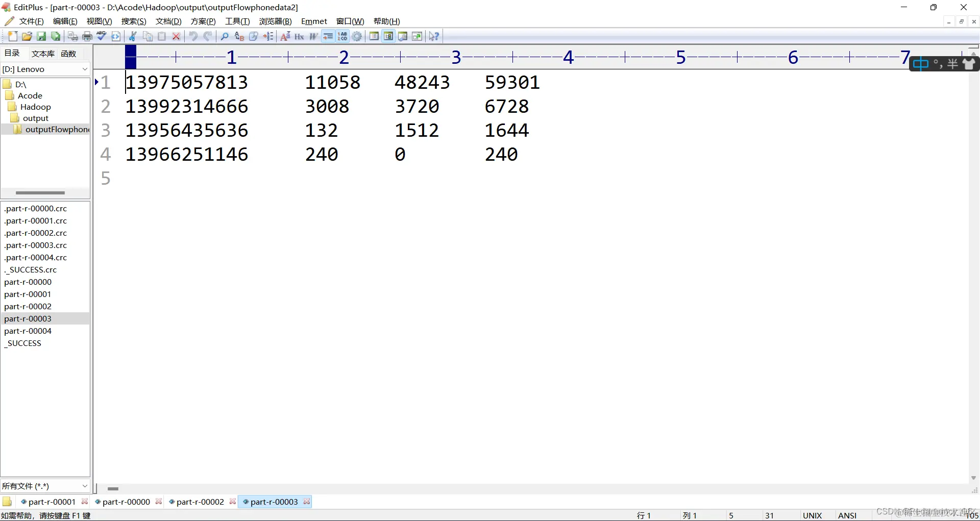Select part-r-00004 in the file list
980x521 pixels.
click(x=28, y=331)
